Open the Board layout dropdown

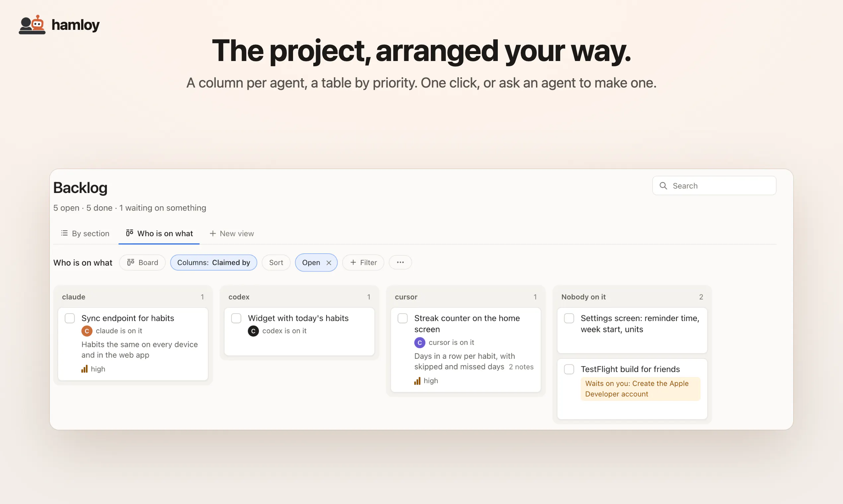point(142,263)
